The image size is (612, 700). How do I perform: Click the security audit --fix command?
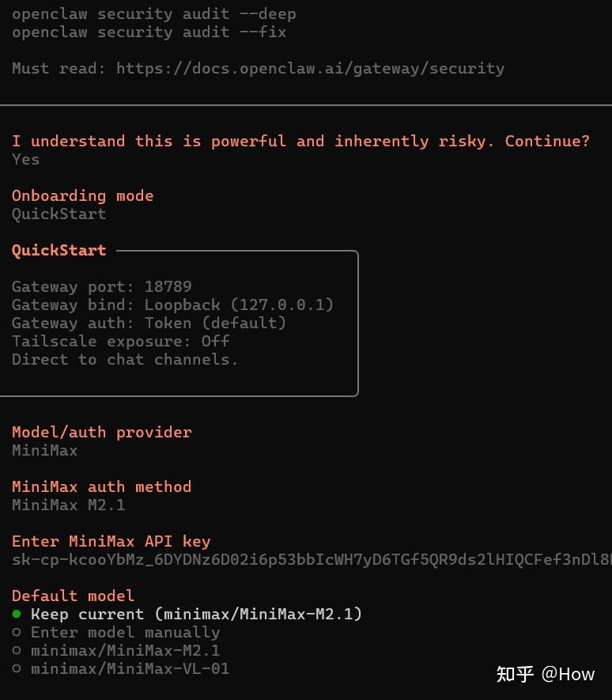click(x=149, y=32)
